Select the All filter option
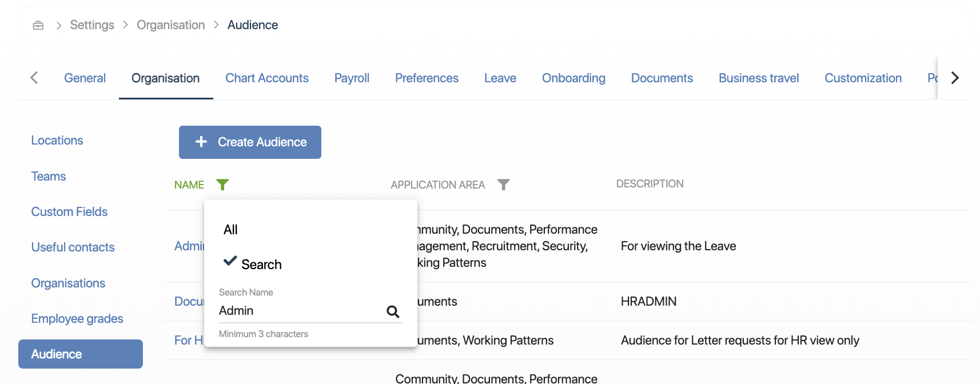980x384 pixels. [230, 230]
